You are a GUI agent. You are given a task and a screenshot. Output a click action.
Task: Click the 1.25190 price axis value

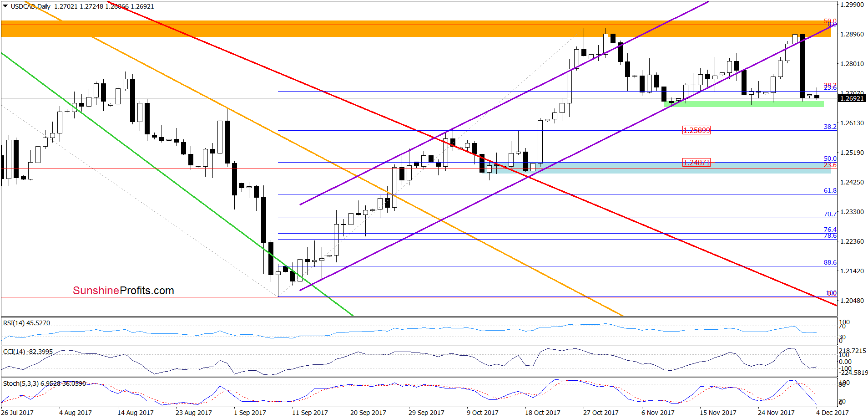pyautogui.click(x=852, y=153)
